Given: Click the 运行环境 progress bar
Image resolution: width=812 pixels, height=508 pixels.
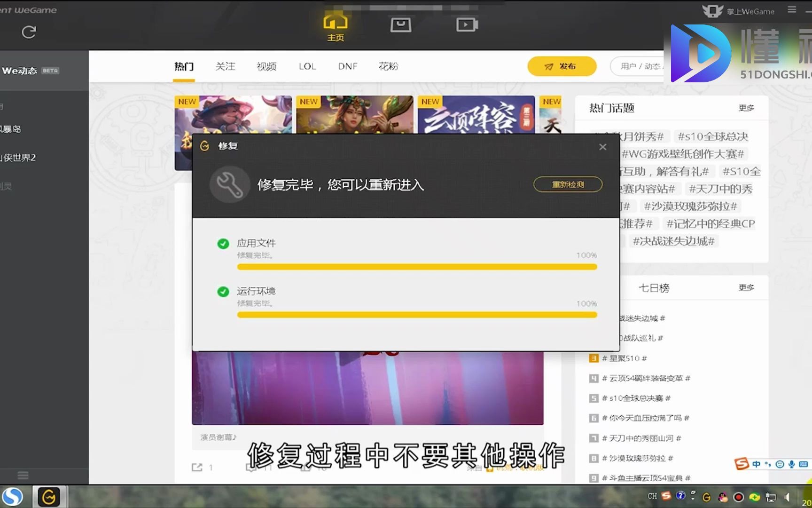Looking at the screenshot, I should (417, 315).
